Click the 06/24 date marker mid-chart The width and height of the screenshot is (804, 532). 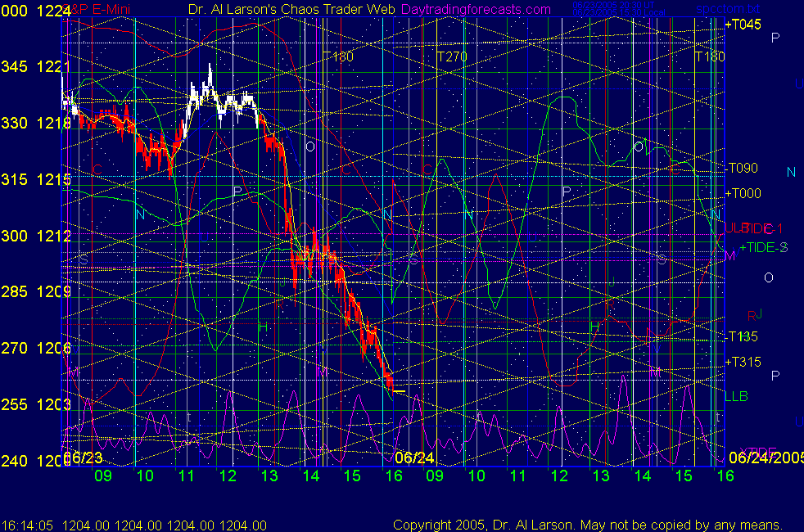(x=414, y=458)
